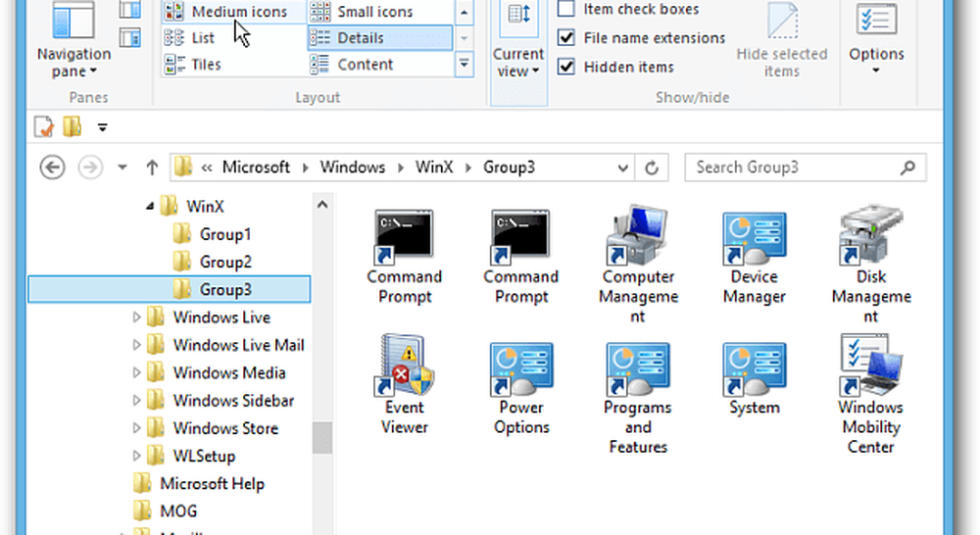
Task: Toggle the Hidden items checkbox
Action: (x=566, y=67)
